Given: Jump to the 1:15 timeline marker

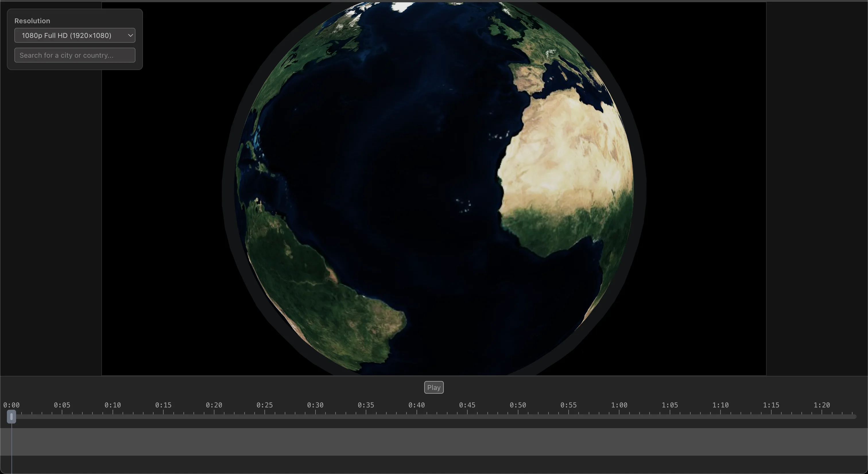Looking at the screenshot, I should tap(771, 405).
